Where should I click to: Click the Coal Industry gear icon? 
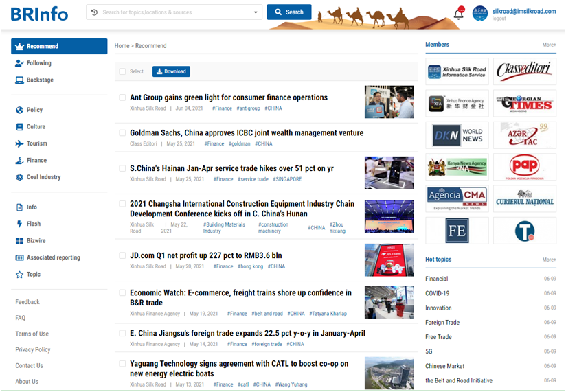tap(20, 177)
